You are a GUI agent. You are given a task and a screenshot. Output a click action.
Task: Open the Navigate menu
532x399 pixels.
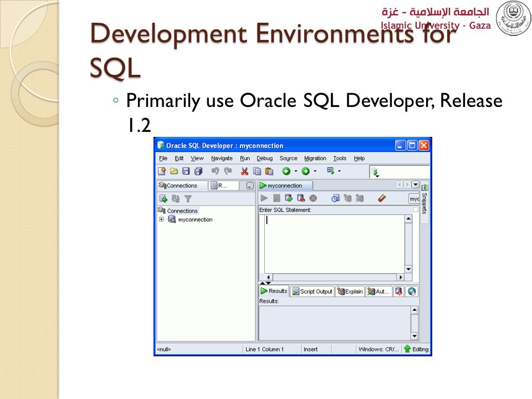coord(222,158)
